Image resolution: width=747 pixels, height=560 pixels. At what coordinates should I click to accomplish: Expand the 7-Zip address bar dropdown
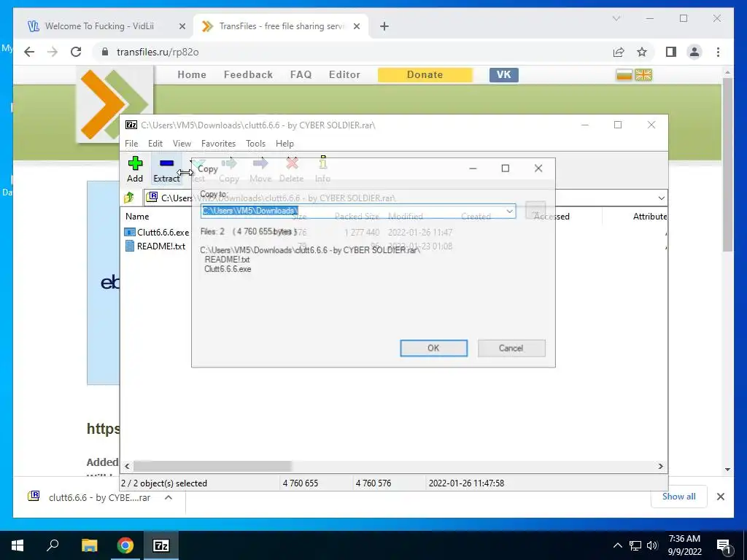click(x=661, y=198)
